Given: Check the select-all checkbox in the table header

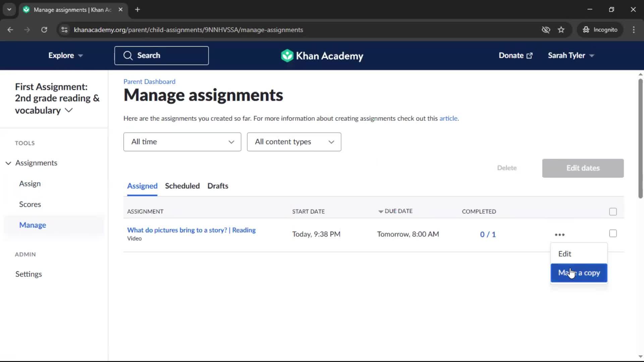Looking at the screenshot, I should pyautogui.click(x=613, y=212).
